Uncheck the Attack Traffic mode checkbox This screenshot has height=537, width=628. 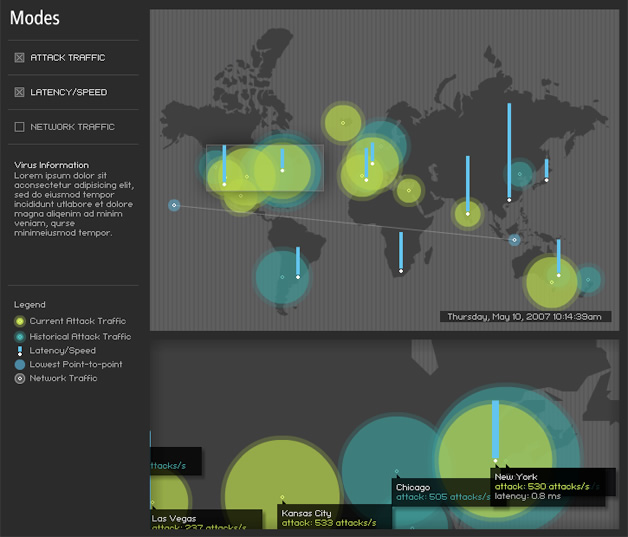tap(19, 58)
